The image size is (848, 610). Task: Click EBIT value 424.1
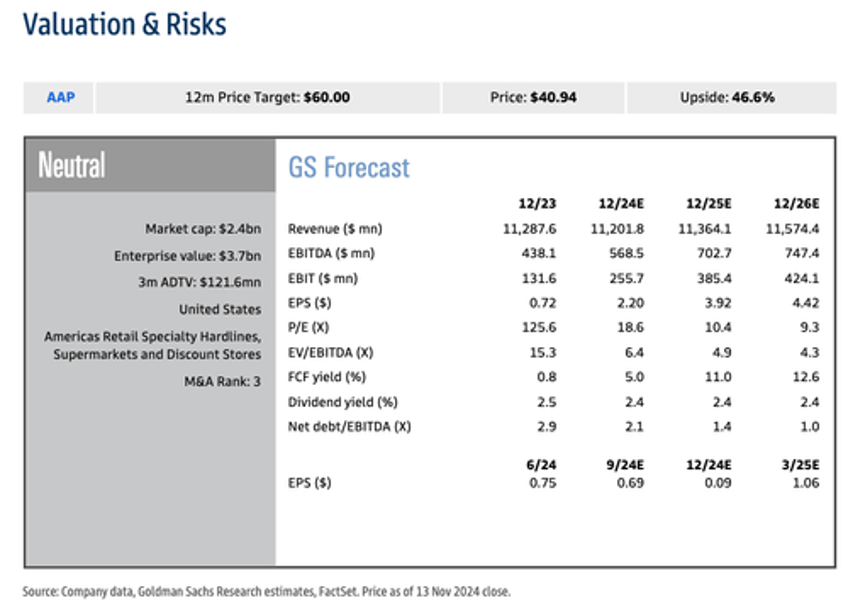point(801,279)
